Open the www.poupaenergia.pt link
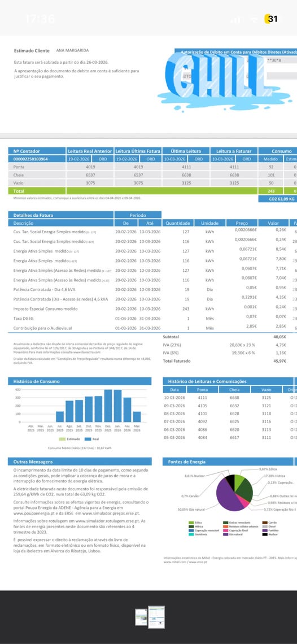The image size is (297, 644). point(33,514)
